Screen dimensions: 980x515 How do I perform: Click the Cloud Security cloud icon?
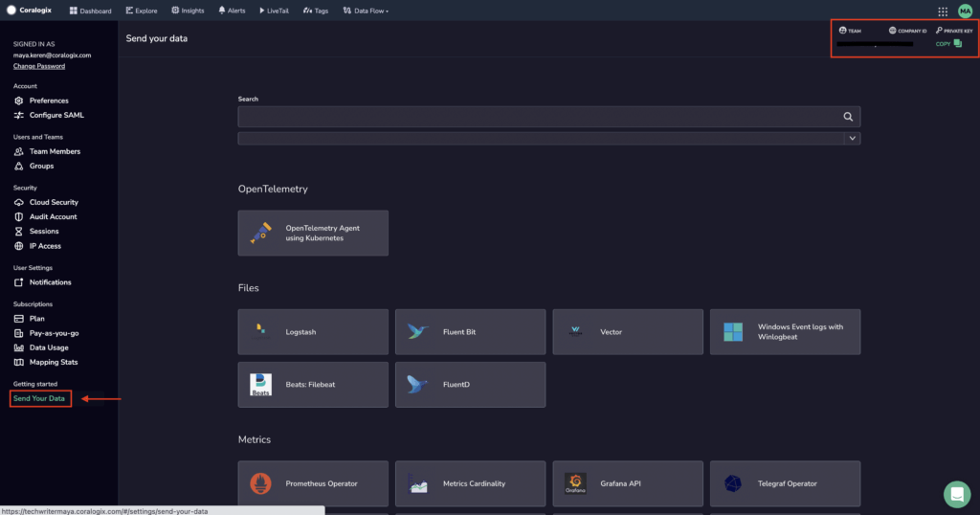(19, 203)
